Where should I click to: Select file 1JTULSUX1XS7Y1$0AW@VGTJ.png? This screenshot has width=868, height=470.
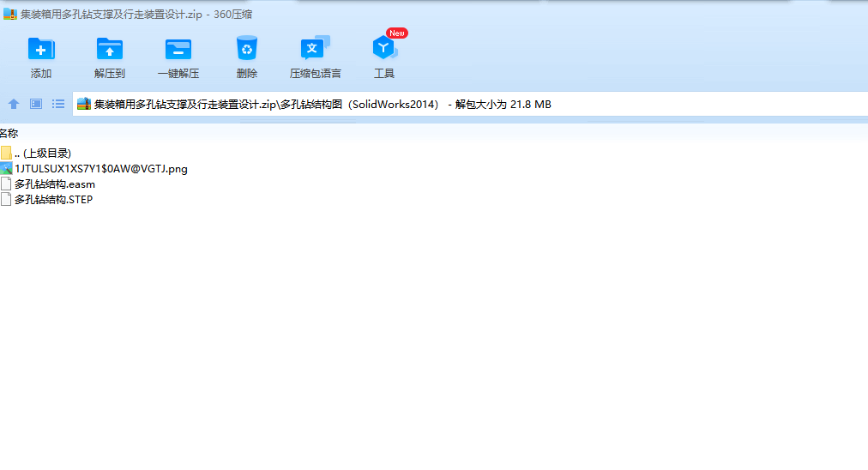click(101, 169)
